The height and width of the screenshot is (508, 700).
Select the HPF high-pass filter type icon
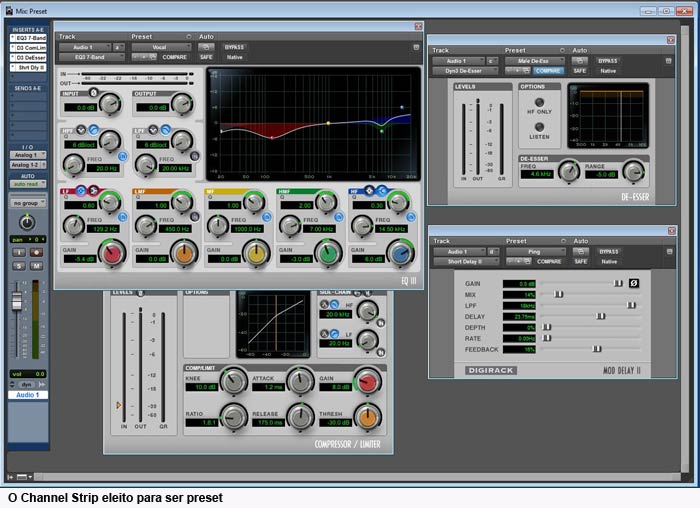93,130
